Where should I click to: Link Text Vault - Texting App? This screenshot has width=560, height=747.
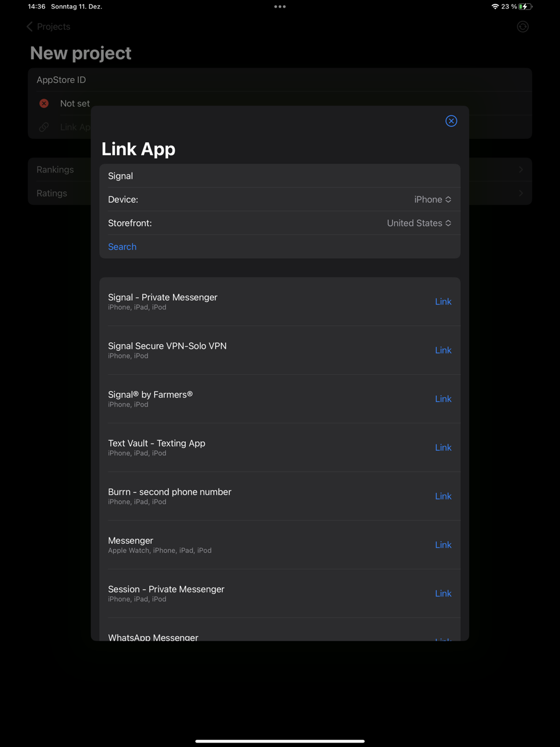(443, 447)
